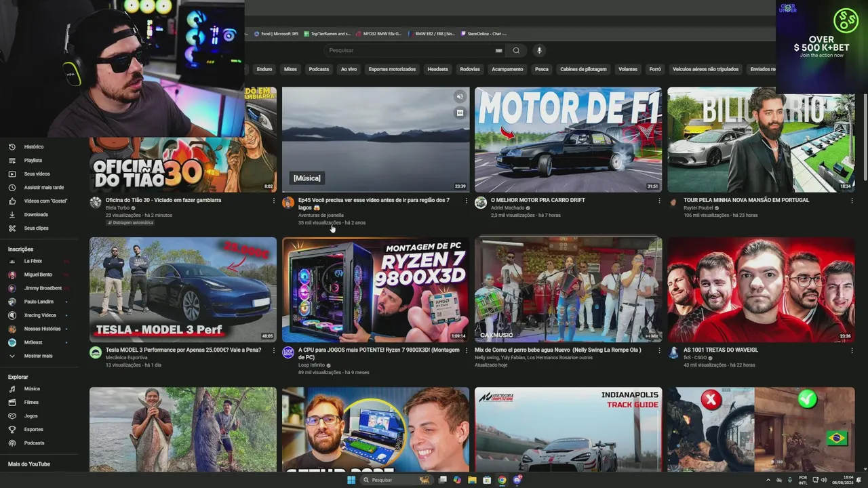
Task: Open options menu for Ryzen 7 9800X3D video
Action: [x=467, y=350]
